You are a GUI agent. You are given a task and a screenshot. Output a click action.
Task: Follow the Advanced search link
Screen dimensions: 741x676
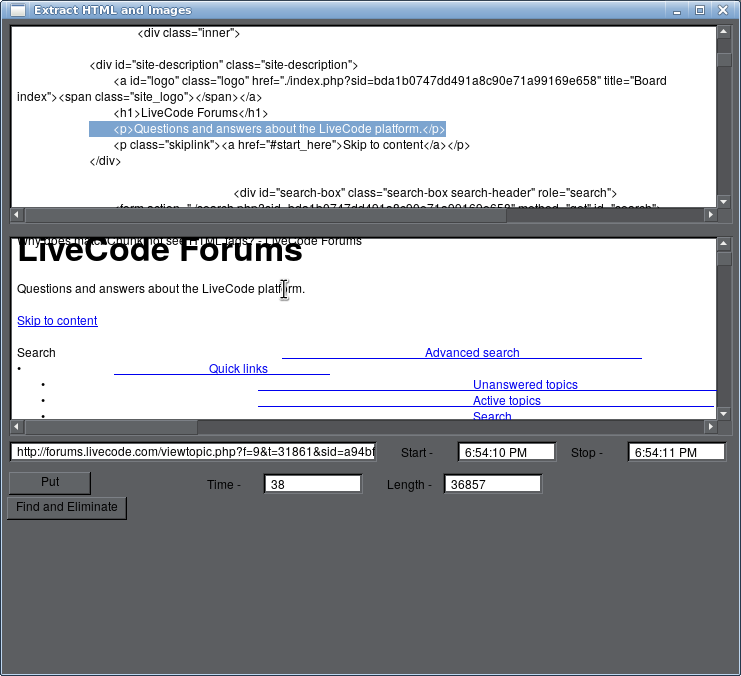(x=471, y=353)
